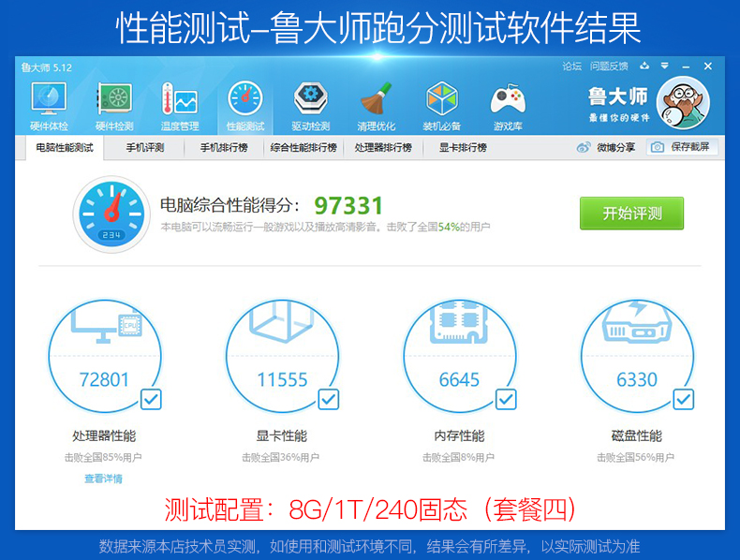
Task: Click the graphics score 11555
Action: (282, 379)
